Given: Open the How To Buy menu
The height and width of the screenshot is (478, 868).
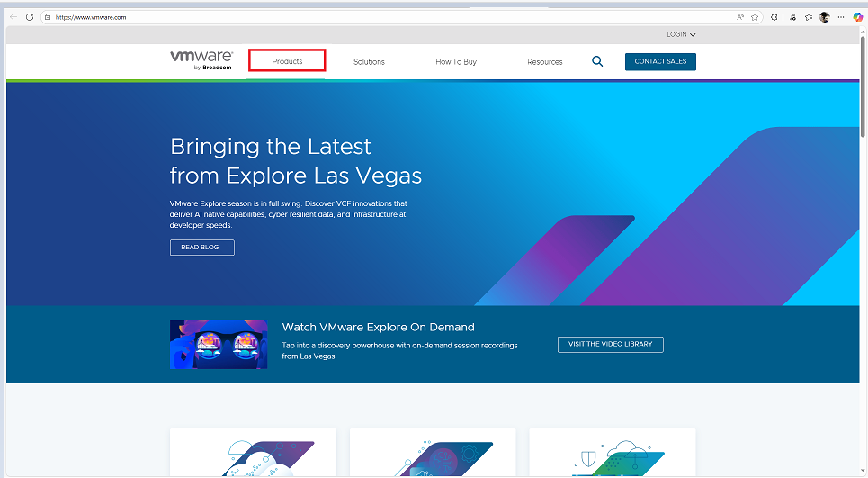Looking at the screenshot, I should (x=456, y=61).
